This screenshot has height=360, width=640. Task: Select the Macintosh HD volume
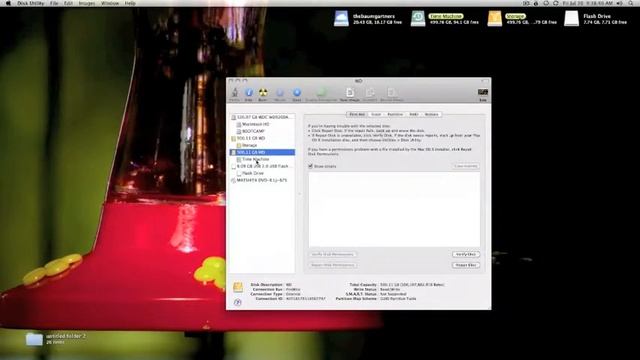coord(262,124)
